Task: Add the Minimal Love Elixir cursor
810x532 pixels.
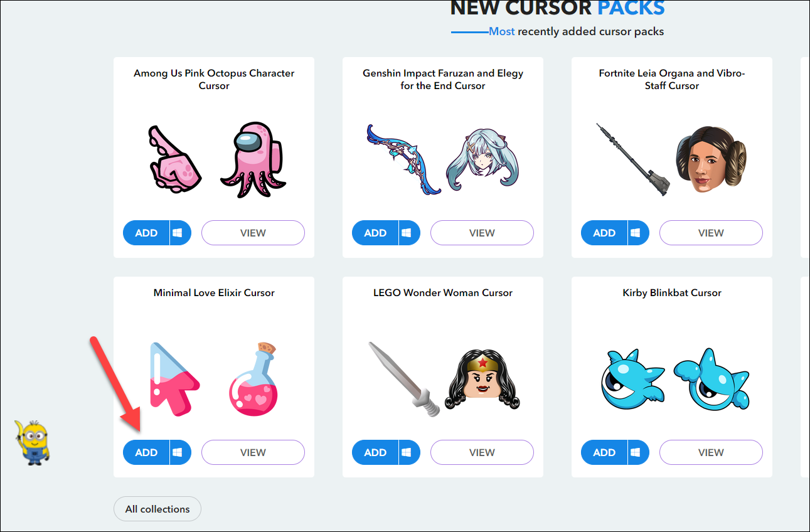Action: click(146, 452)
